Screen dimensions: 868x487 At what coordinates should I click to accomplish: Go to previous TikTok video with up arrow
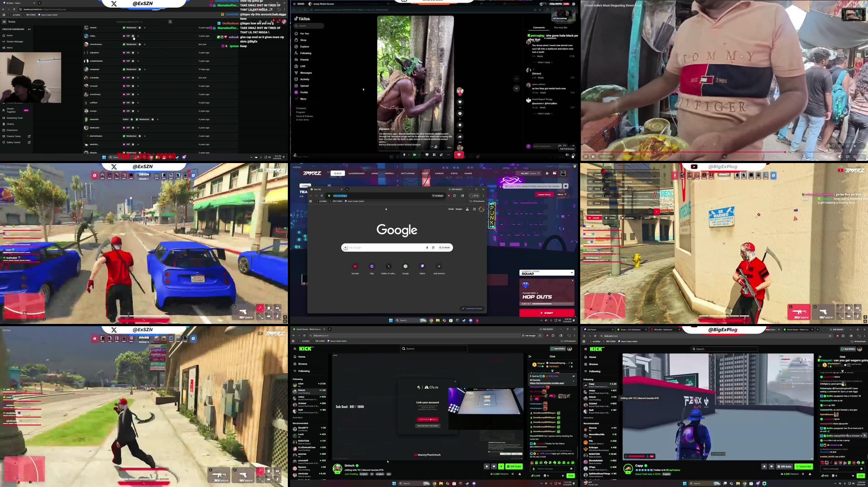click(516, 78)
